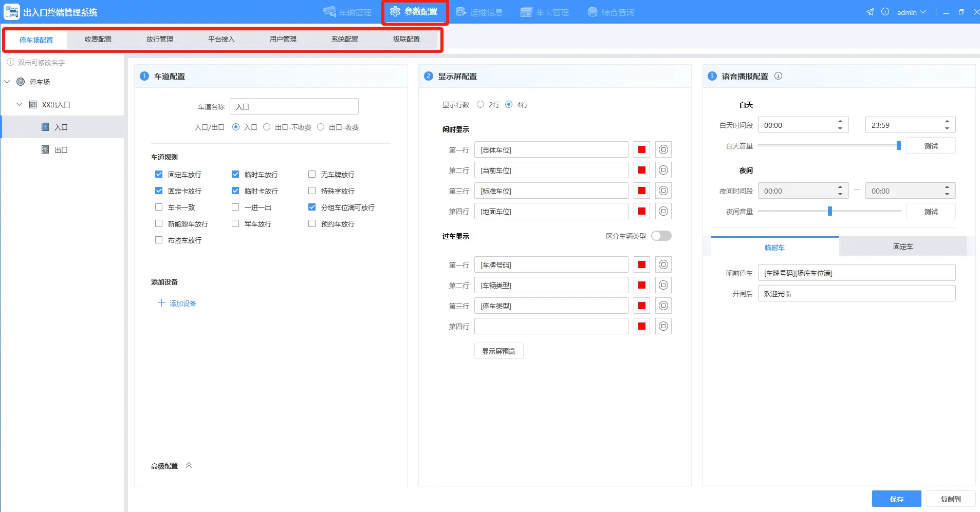Image resolution: width=980 pixels, height=512 pixels.
Task: Click the info icon next to 语音播报配置
Action: click(778, 76)
